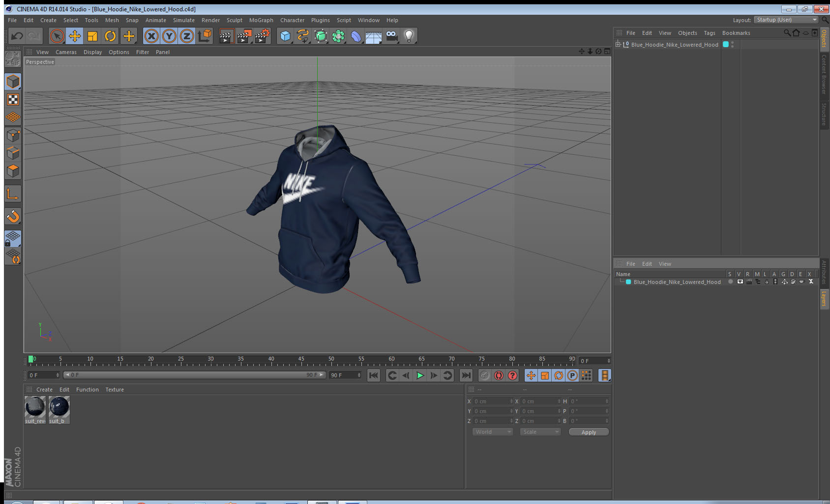Open the NURBS generator icon
Viewport: 830px width, 504px height.
point(321,36)
